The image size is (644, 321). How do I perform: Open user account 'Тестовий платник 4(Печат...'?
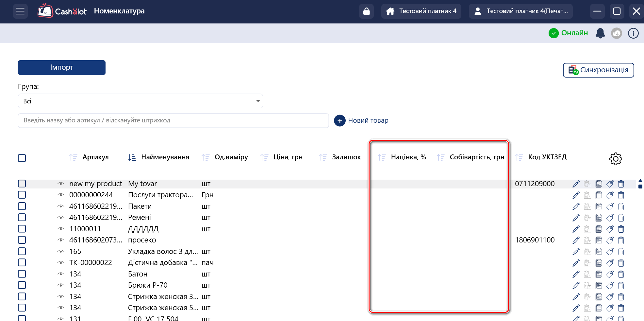click(520, 11)
